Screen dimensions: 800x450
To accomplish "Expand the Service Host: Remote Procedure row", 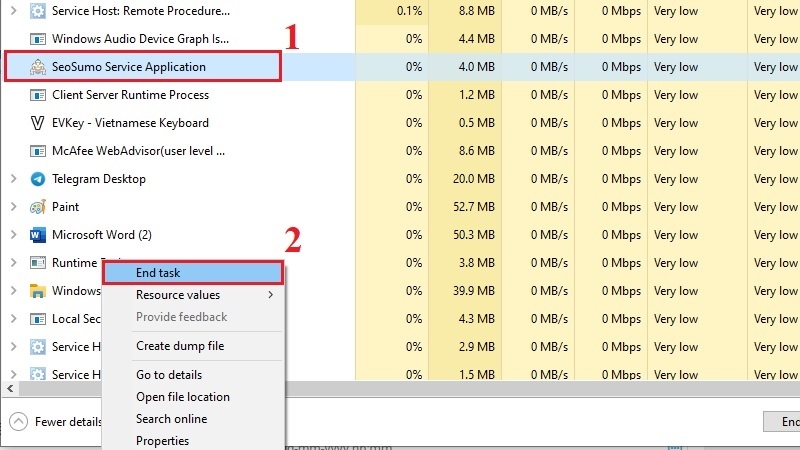I will [14, 10].
